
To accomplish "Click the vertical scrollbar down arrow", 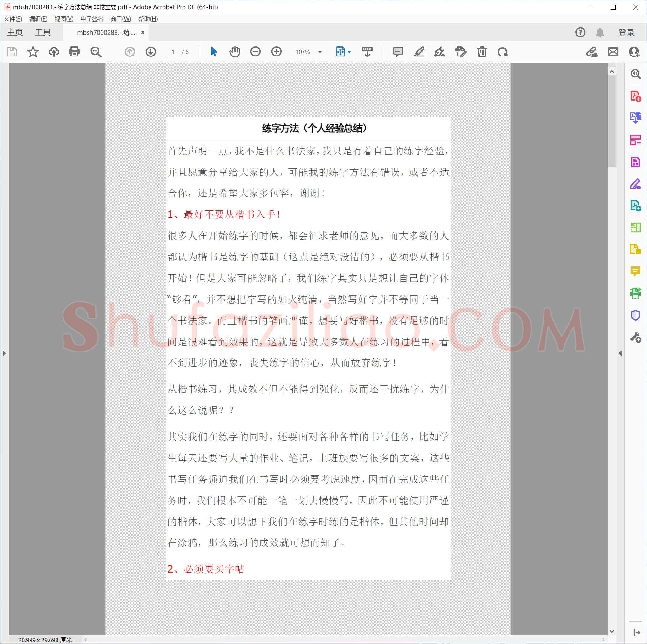I will tap(612, 632).
